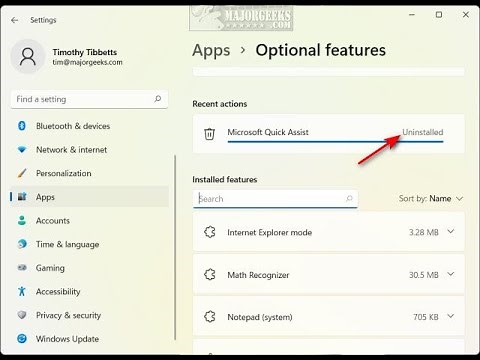Expand Math Recognizer details chevron
480x360 pixels.
(x=451, y=274)
